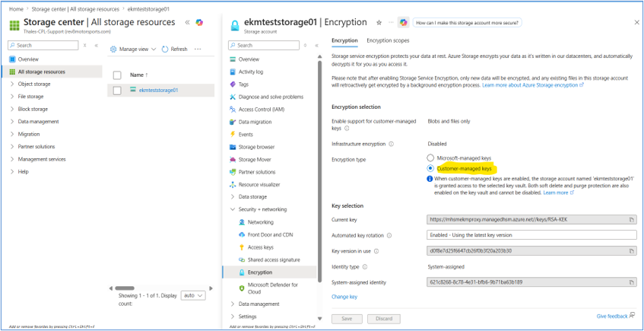This screenshot has width=644, height=331.
Task: Show info for Automated key rotation
Action: (x=389, y=236)
